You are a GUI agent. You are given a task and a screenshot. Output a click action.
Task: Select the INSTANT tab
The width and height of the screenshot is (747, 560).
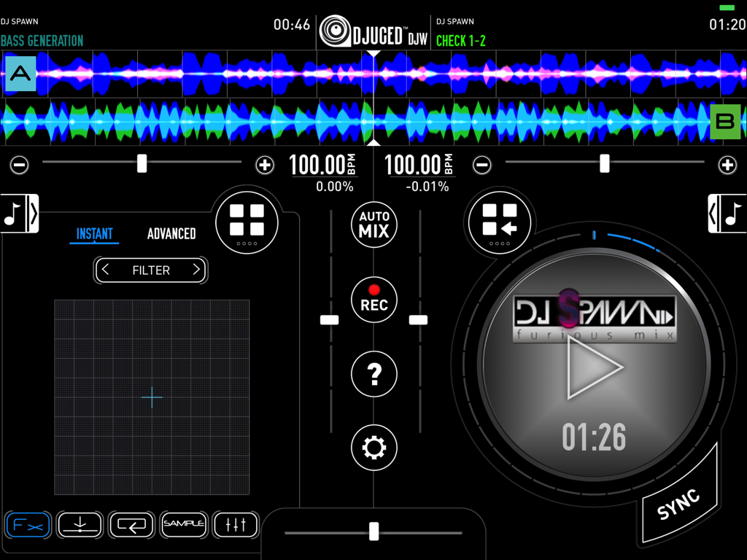94,234
